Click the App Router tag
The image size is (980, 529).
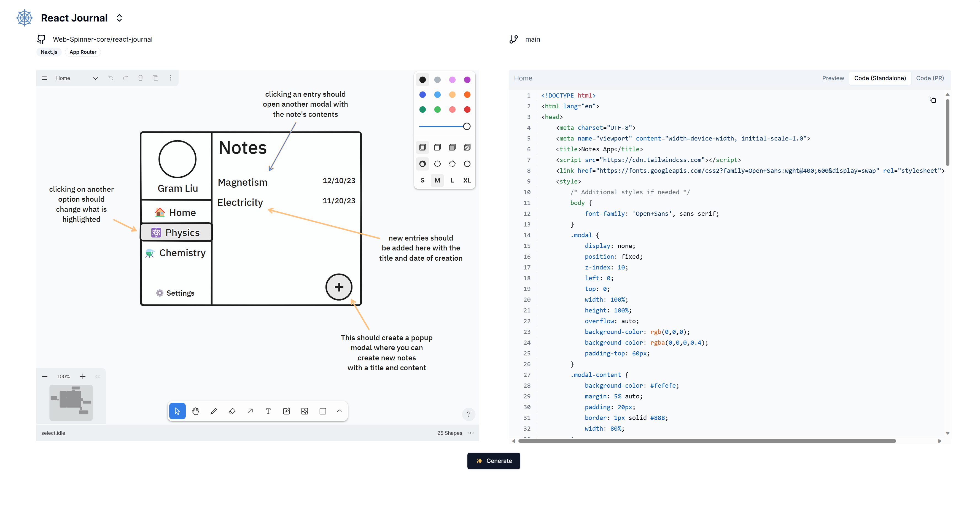[x=83, y=52]
